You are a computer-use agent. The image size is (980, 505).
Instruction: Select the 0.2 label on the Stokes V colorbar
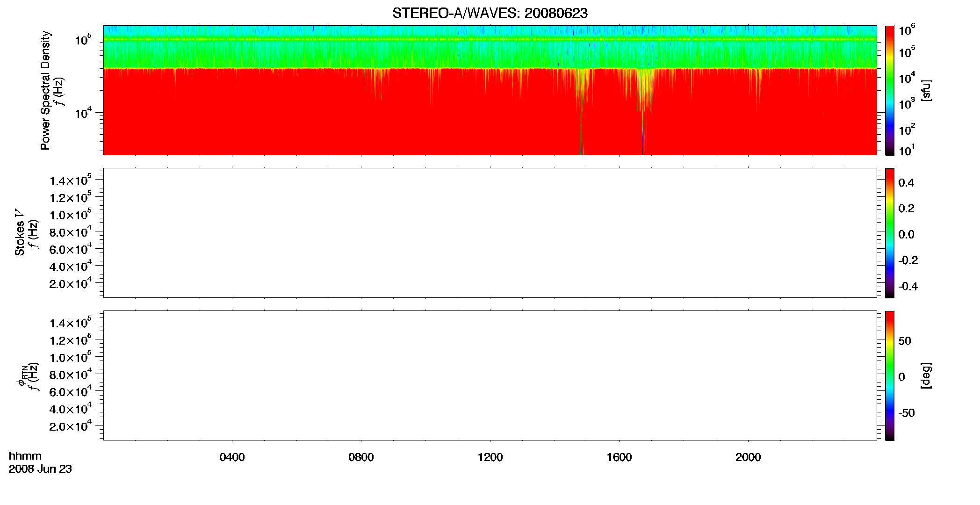906,209
